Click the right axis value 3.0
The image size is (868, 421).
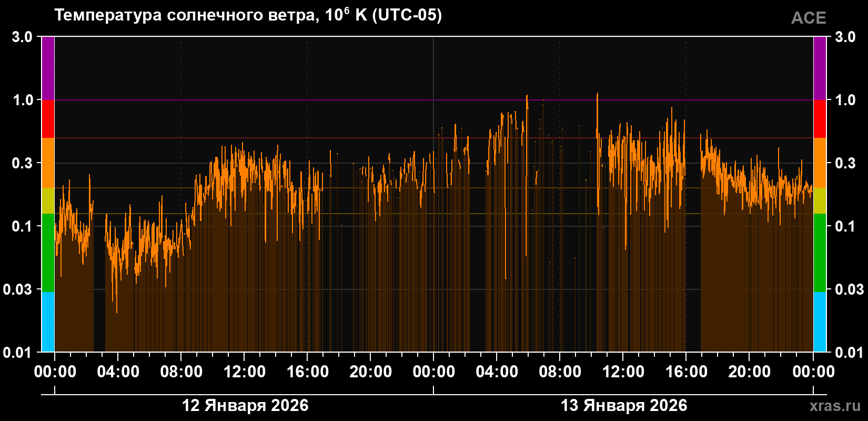[x=845, y=37]
